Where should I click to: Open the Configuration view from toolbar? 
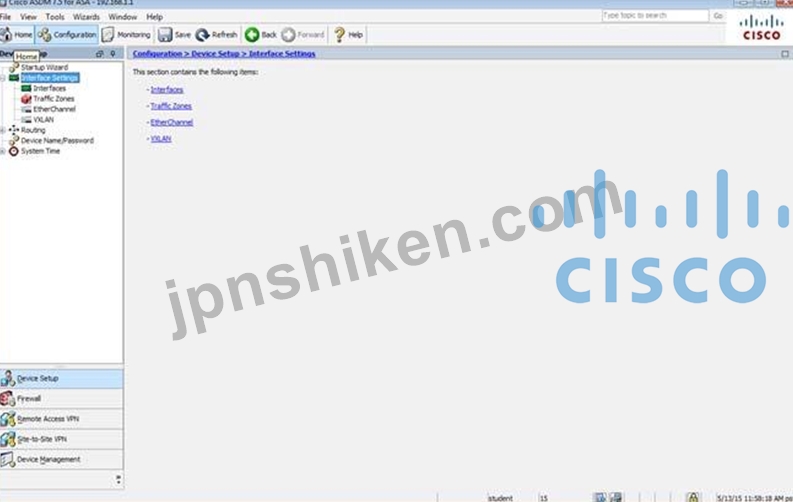pos(67,35)
